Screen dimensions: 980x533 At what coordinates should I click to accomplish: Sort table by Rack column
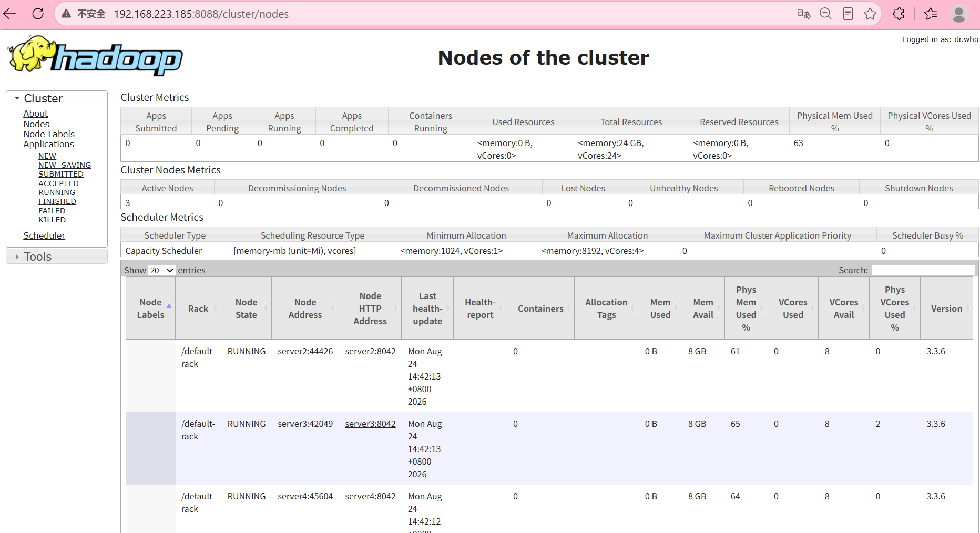click(x=198, y=309)
